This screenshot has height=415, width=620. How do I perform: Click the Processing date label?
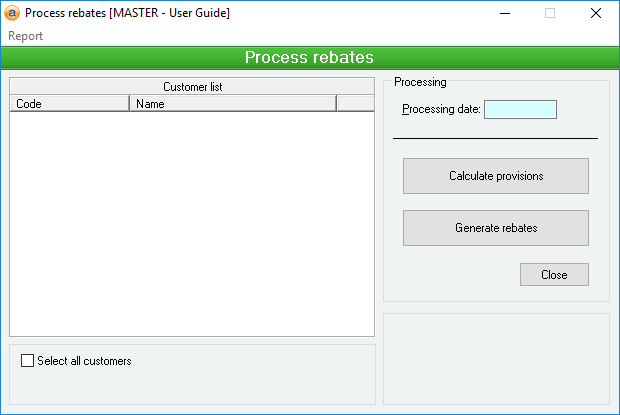pyautogui.click(x=441, y=109)
